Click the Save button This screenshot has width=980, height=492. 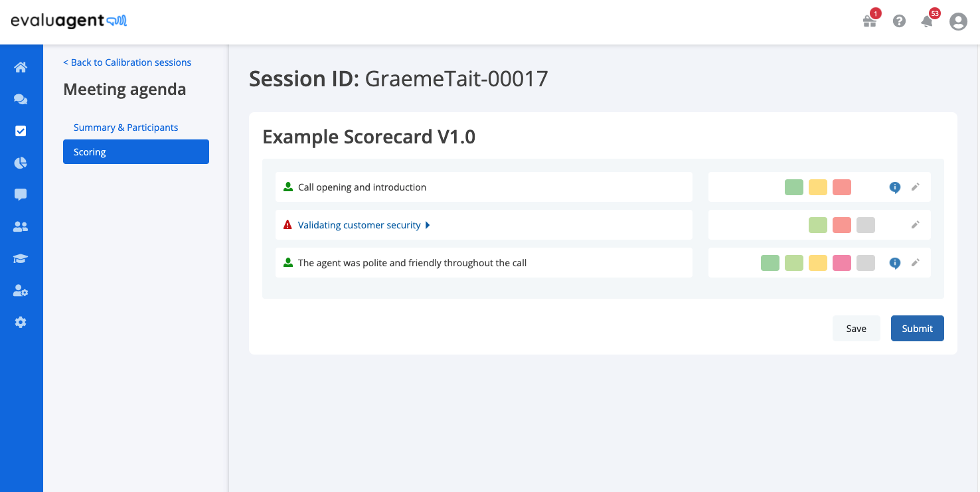[x=857, y=328]
